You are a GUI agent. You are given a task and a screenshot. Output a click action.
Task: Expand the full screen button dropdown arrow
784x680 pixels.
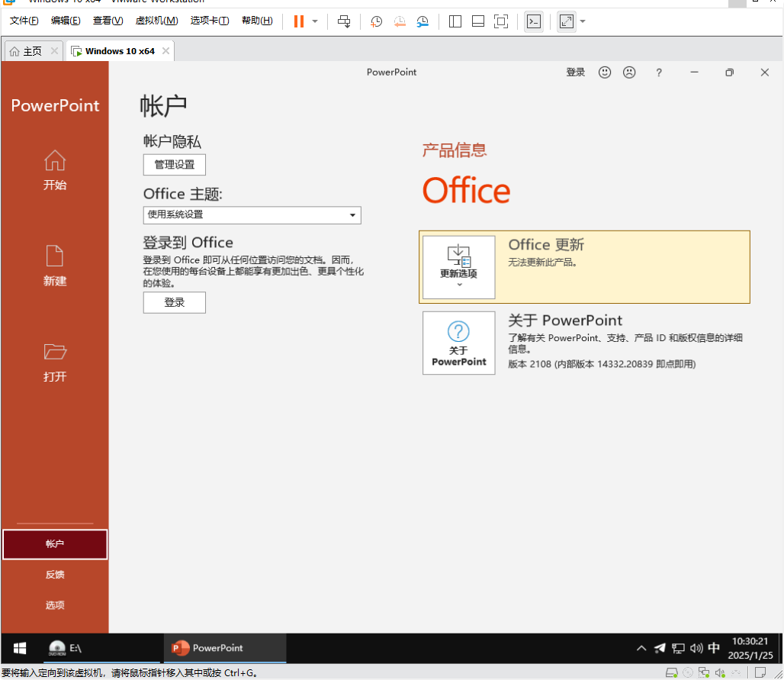582,21
